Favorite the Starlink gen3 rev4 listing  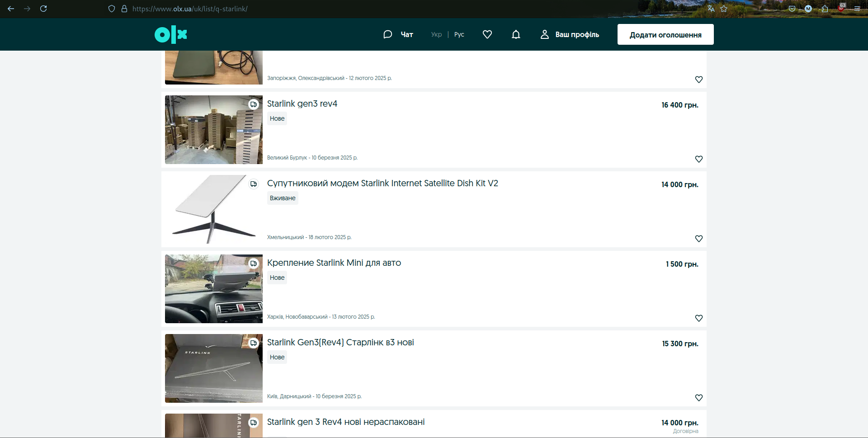pos(698,159)
